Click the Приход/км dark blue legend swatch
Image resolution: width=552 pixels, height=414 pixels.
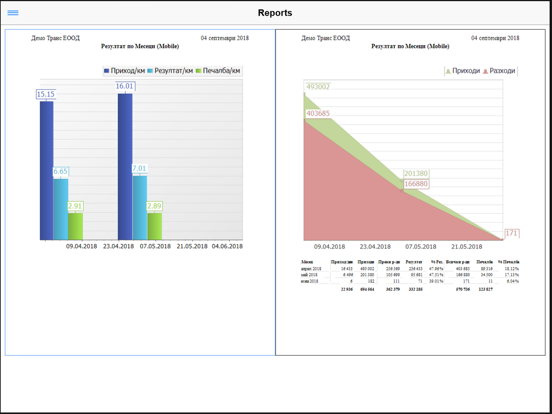106,71
